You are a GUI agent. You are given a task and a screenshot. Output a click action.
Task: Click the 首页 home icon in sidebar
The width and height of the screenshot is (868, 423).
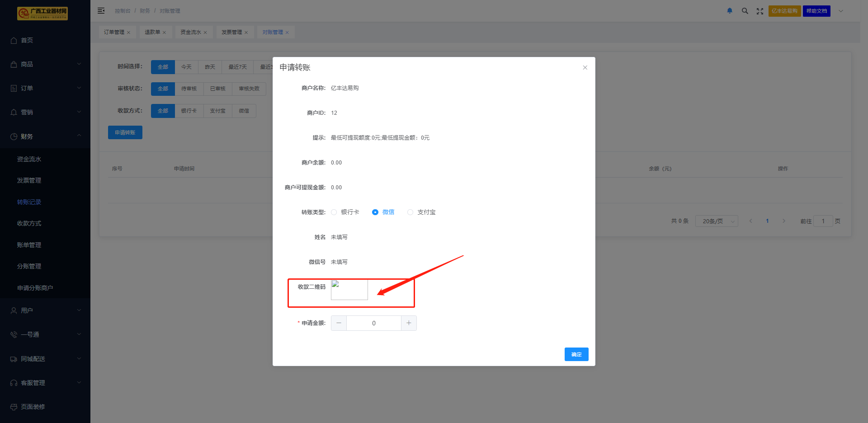14,40
